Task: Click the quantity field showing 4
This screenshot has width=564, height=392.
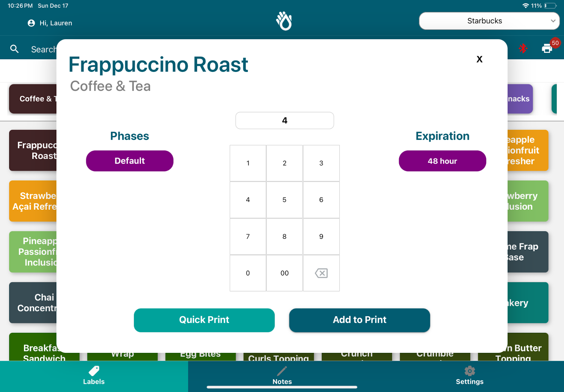Action: point(284,121)
